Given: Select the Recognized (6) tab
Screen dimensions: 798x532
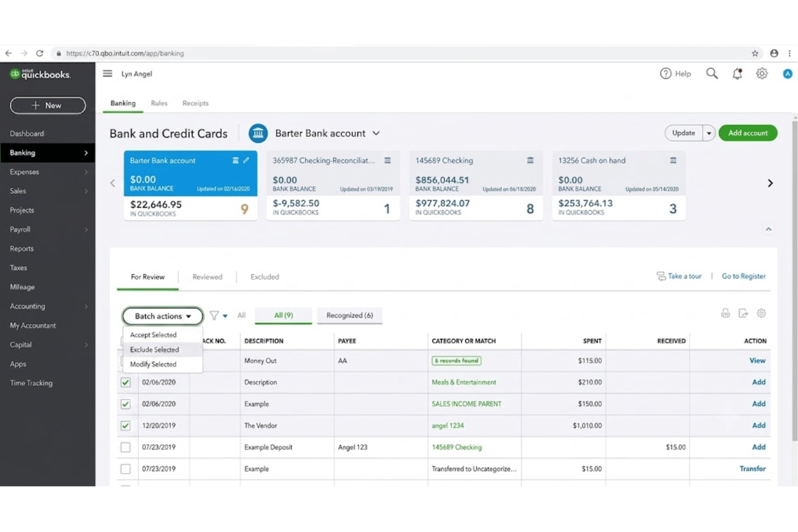Looking at the screenshot, I should pyautogui.click(x=349, y=315).
